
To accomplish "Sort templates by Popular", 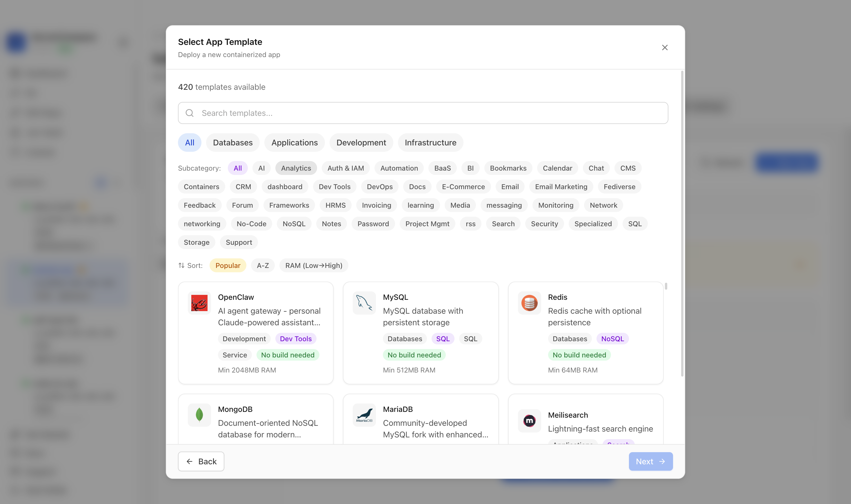I will 228,265.
